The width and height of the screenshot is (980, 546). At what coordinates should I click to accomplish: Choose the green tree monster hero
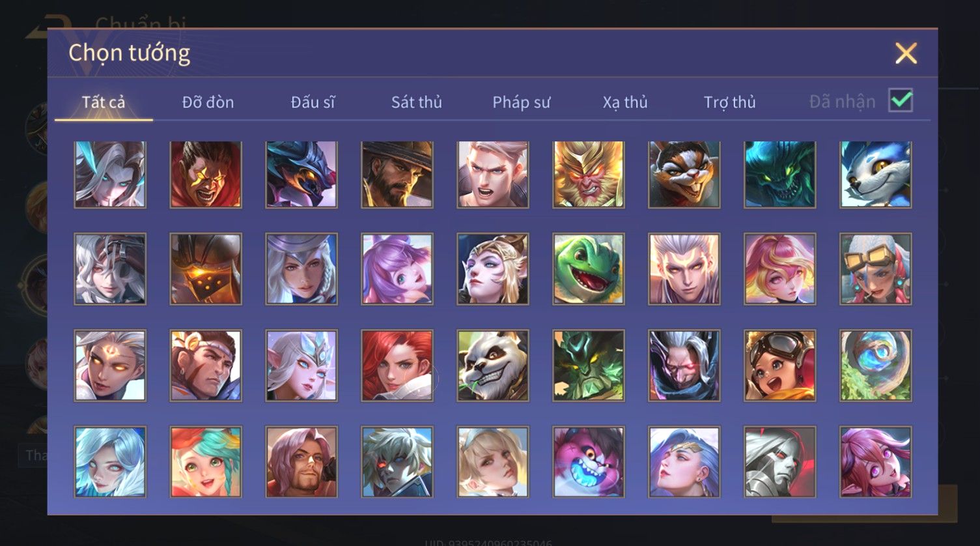click(x=589, y=365)
